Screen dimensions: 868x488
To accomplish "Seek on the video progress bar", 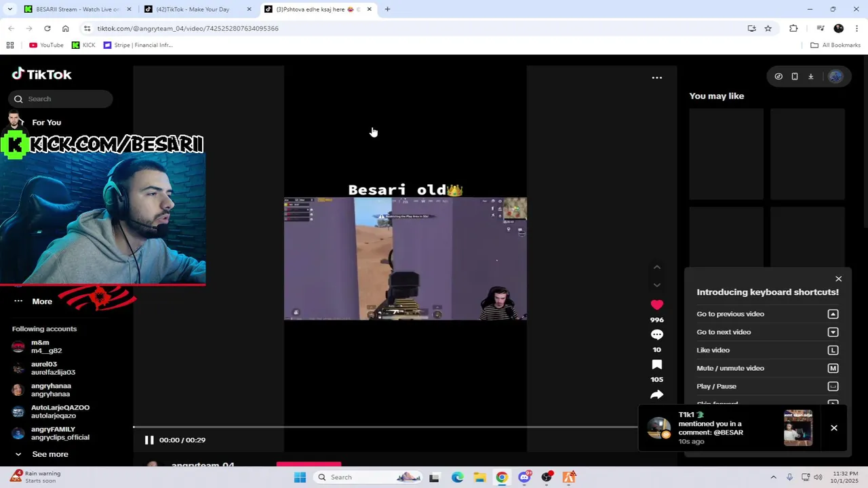I will 385,428.
